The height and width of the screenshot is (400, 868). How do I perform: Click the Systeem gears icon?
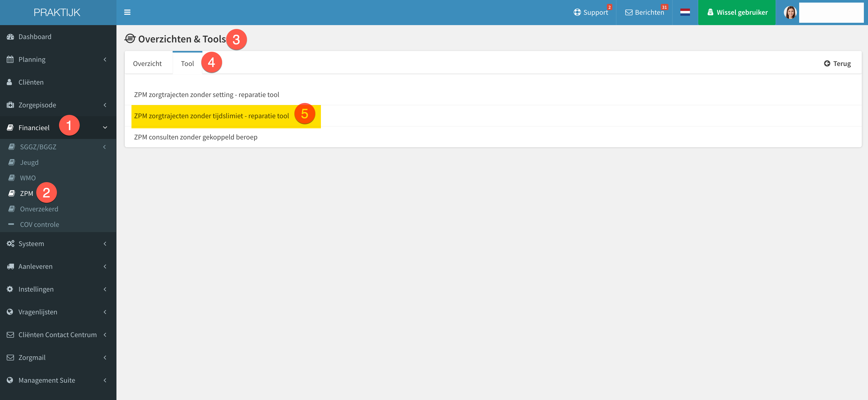[10, 243]
